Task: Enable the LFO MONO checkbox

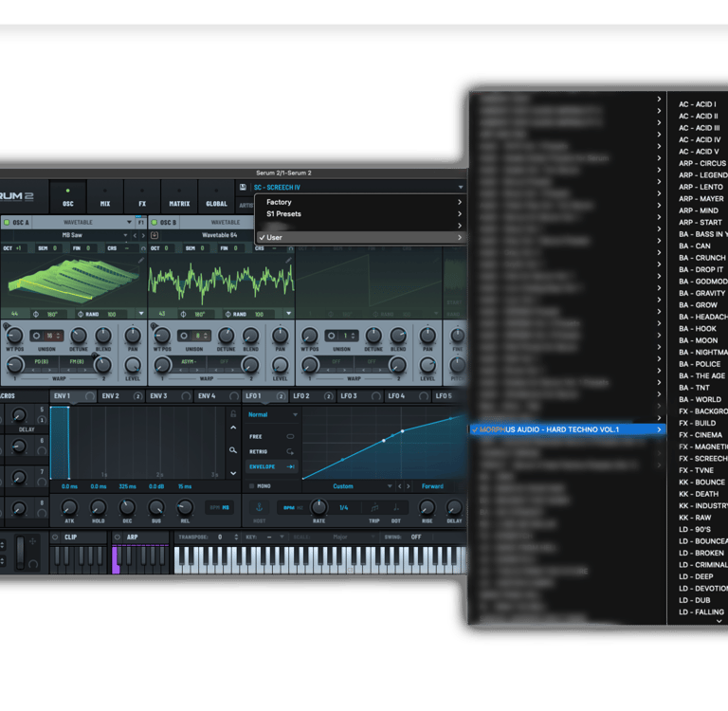Action: pos(252,485)
